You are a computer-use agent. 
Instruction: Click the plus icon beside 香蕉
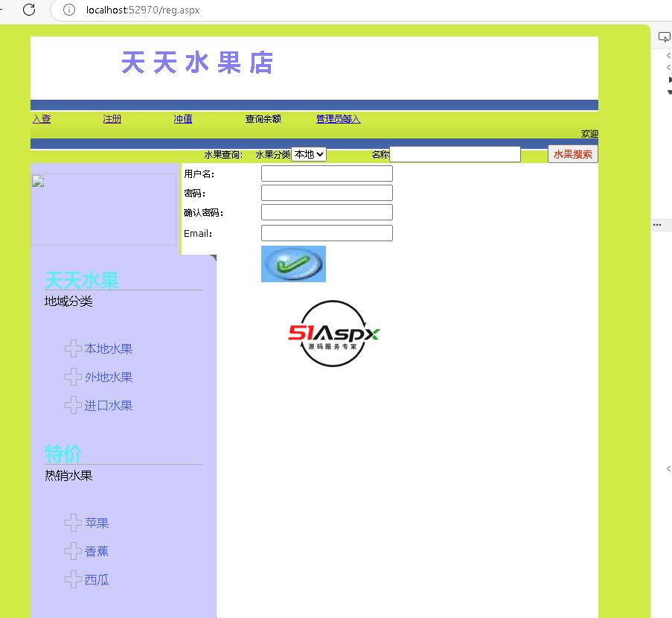73,551
